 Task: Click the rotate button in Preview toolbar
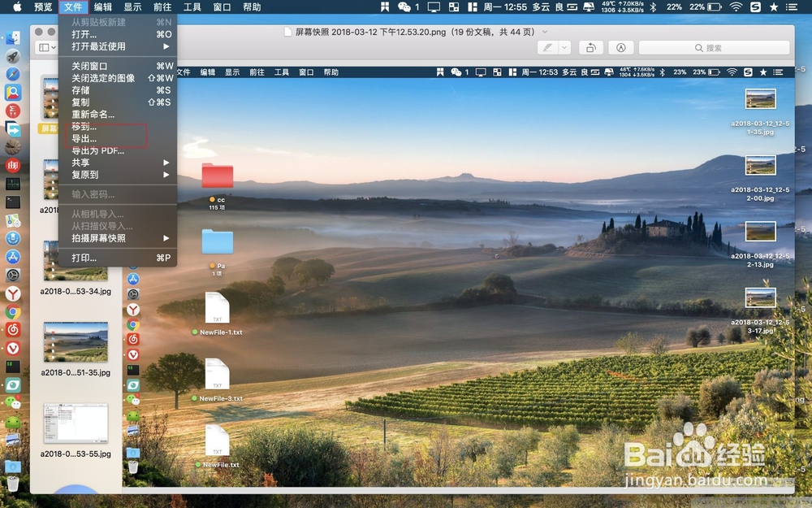(591, 48)
